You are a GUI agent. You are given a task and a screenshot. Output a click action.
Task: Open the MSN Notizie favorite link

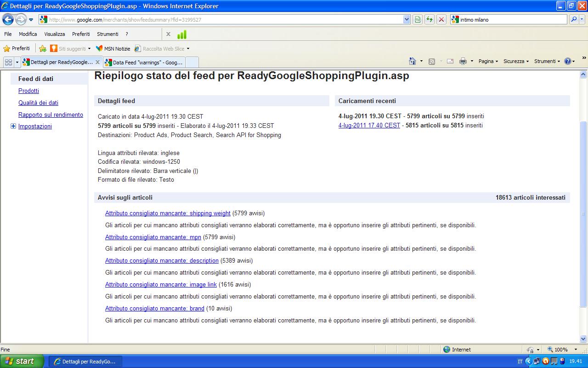113,48
